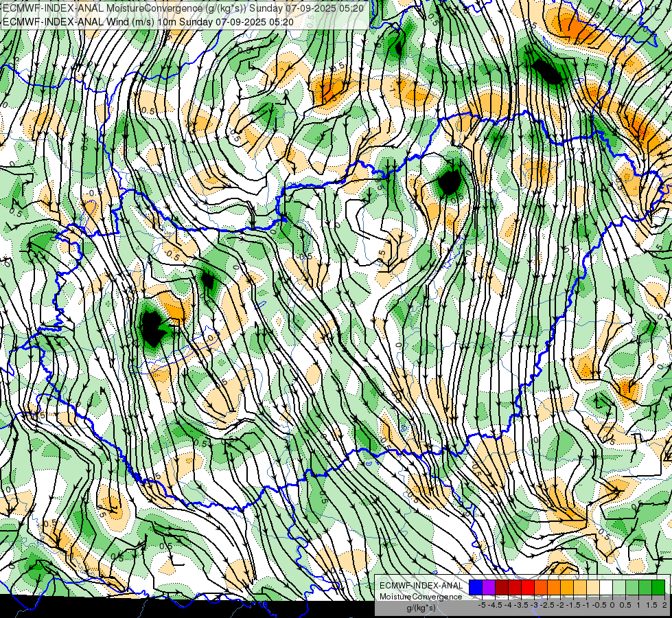Click the Wind (m/s) 10m title line
This screenshot has width=672, height=618.
pyautogui.click(x=148, y=21)
